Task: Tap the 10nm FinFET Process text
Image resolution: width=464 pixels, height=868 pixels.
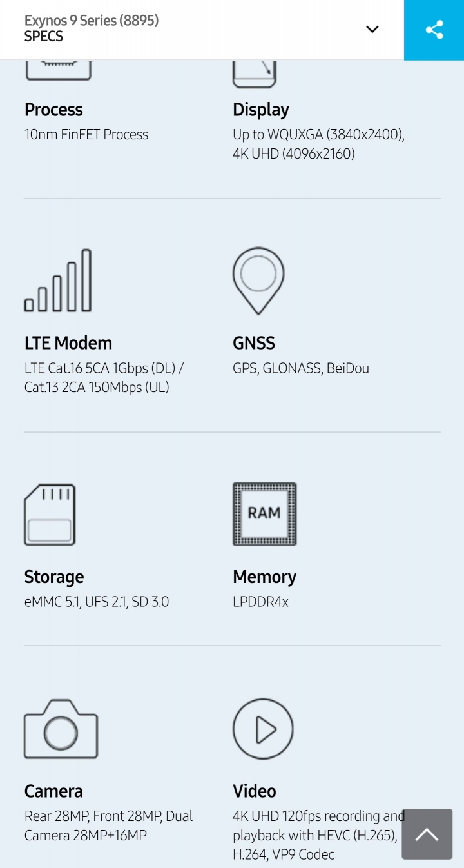Action: point(86,135)
